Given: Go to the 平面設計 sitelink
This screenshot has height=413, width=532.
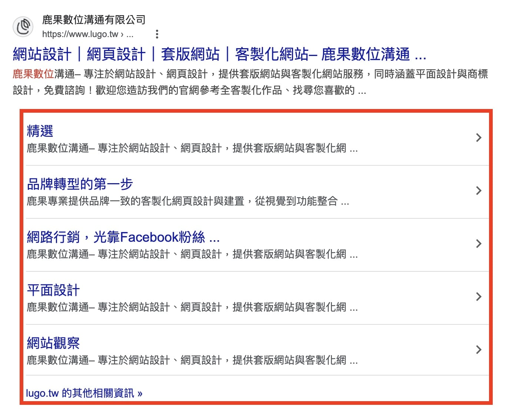Looking at the screenshot, I should (x=53, y=290).
